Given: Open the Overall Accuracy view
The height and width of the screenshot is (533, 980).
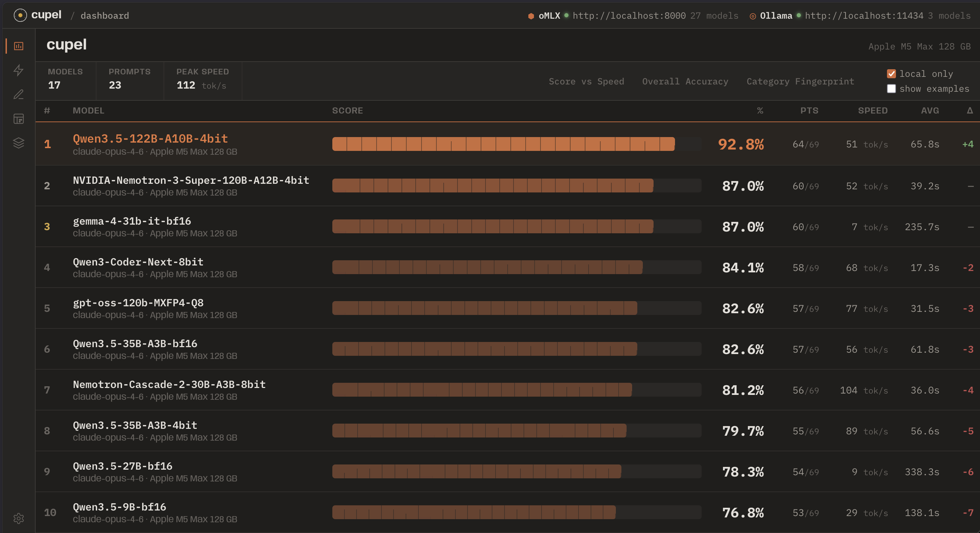Looking at the screenshot, I should 685,81.
